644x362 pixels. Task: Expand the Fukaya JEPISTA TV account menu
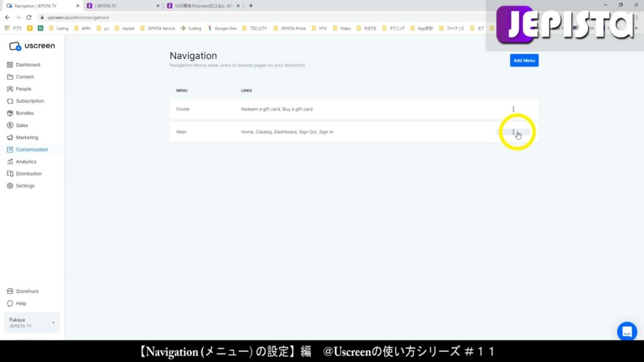click(x=31, y=322)
